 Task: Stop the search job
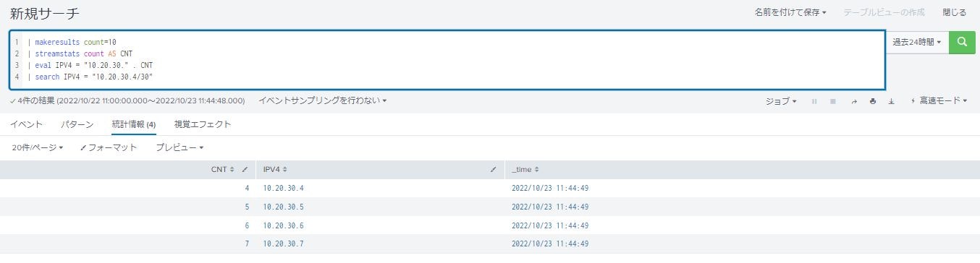(x=833, y=101)
